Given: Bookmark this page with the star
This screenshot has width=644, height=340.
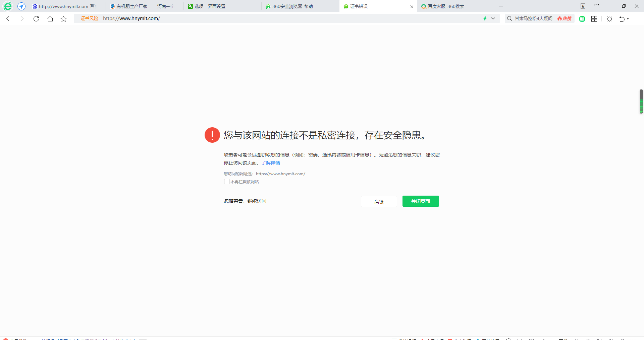Looking at the screenshot, I should coord(64,19).
